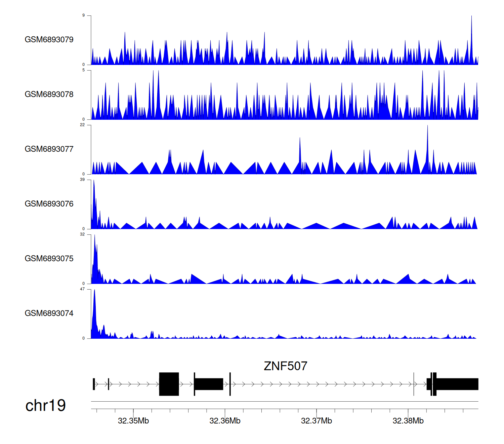This screenshot has height=444, width=504.
Task: Click the GSM6893075 track label
Action: 49,259
